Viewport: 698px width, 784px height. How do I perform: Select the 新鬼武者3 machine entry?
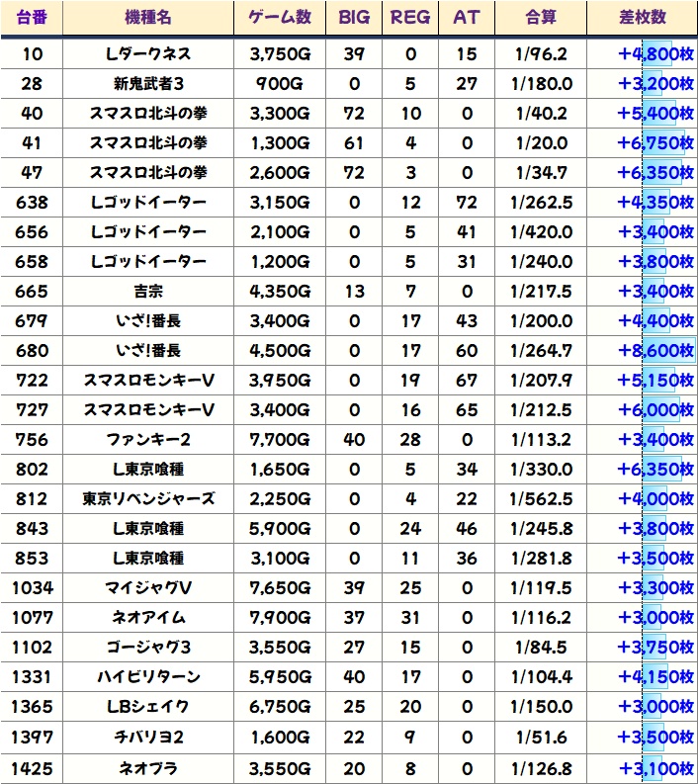pyautogui.click(x=148, y=83)
